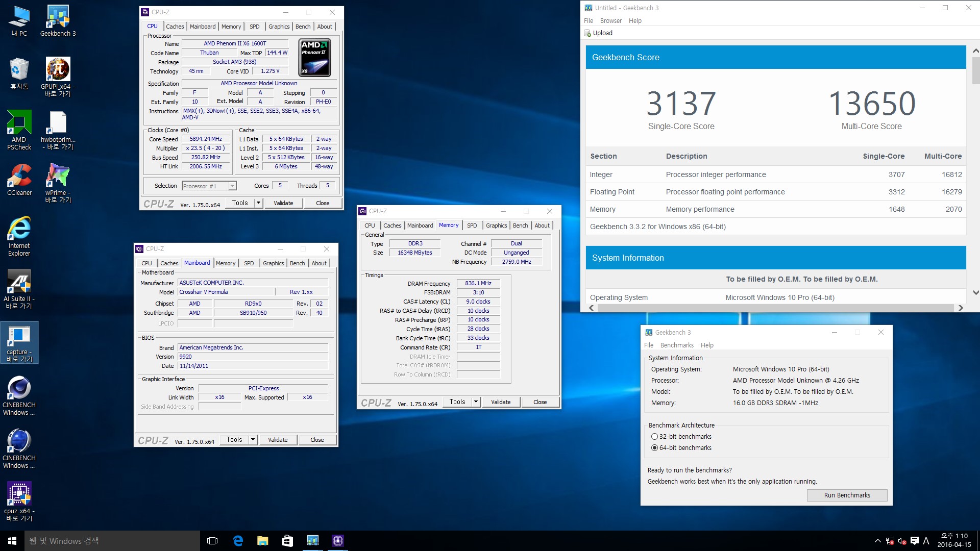The width and height of the screenshot is (980, 551).
Task: Click Close button in Mainboard CPU-Z window
Action: point(317,440)
